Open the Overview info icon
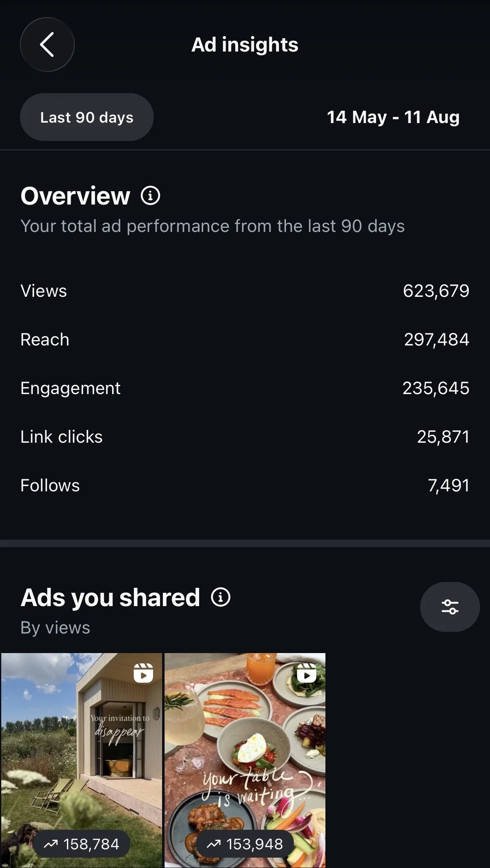The height and width of the screenshot is (868, 490). 150,195
